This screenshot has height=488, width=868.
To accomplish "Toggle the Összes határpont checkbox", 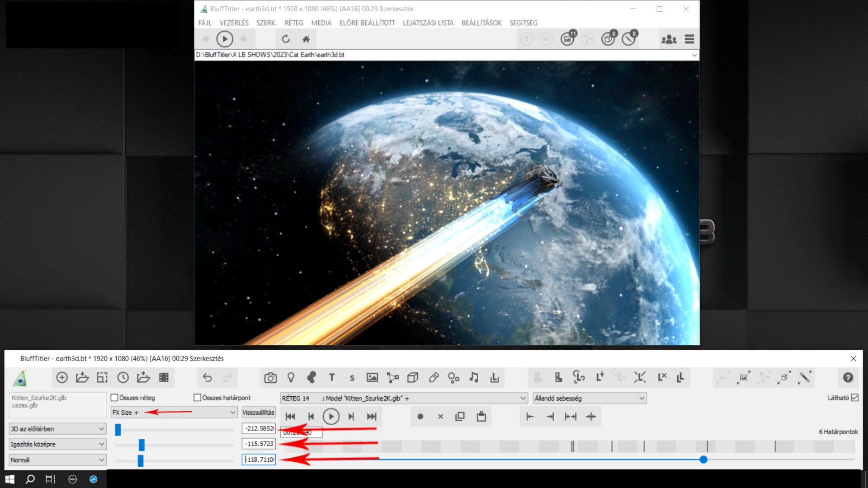I will click(197, 398).
